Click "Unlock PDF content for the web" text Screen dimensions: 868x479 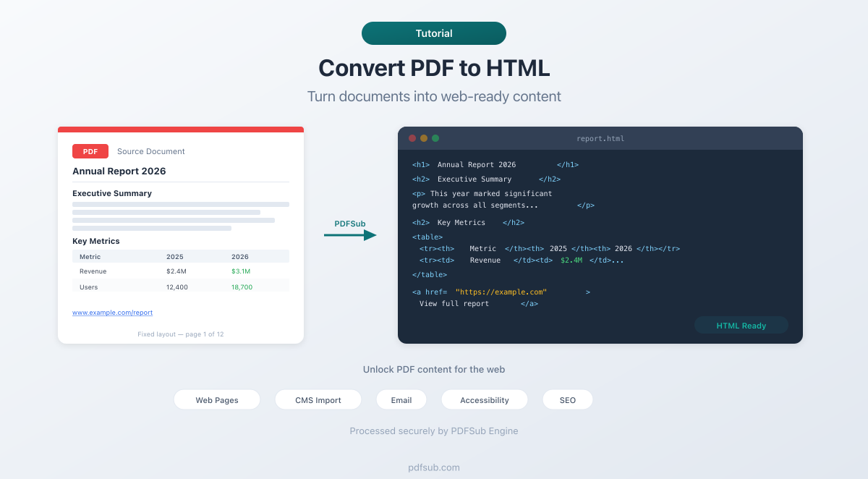[x=434, y=369]
